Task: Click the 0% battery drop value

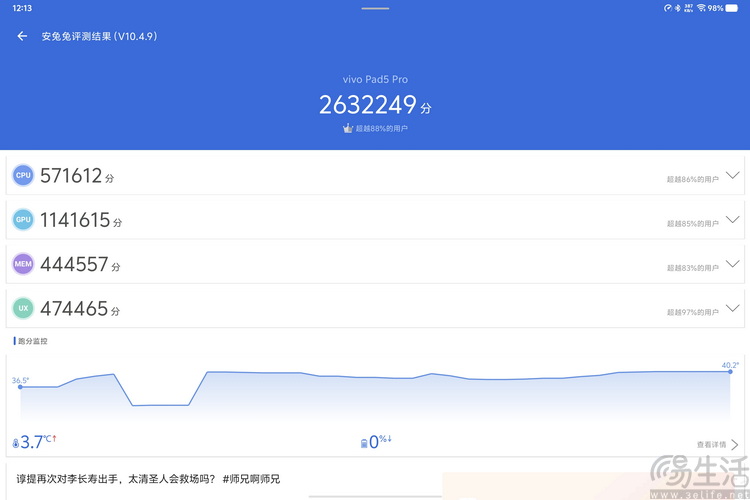Action: 380,441
